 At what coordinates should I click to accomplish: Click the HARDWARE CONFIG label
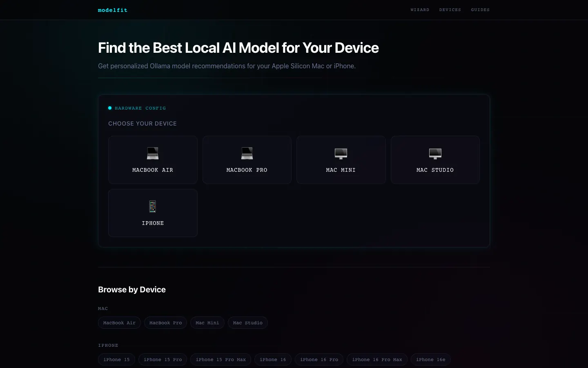click(x=140, y=108)
